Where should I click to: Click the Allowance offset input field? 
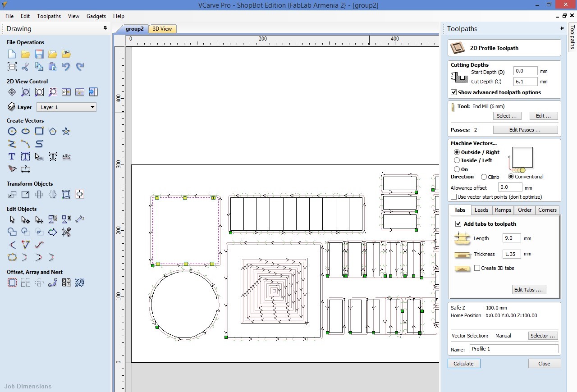pos(510,187)
